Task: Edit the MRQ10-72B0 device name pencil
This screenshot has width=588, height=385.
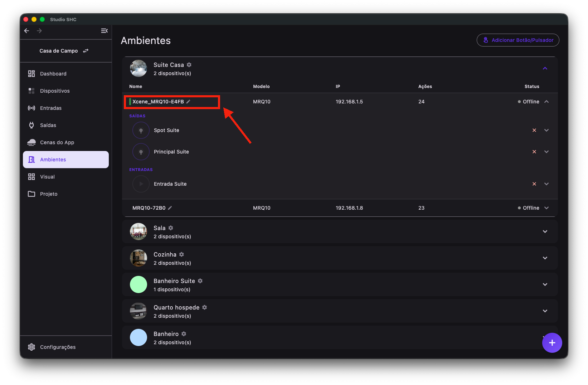Action: [x=170, y=208]
